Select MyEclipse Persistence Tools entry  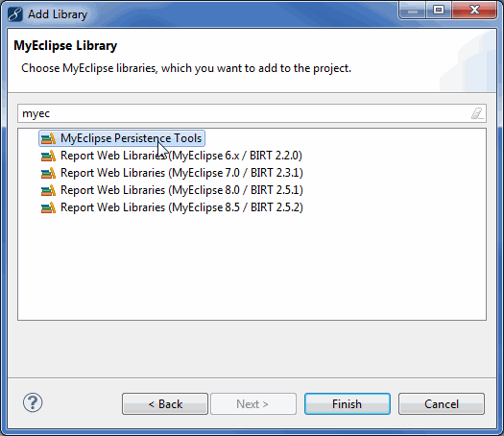pos(122,138)
